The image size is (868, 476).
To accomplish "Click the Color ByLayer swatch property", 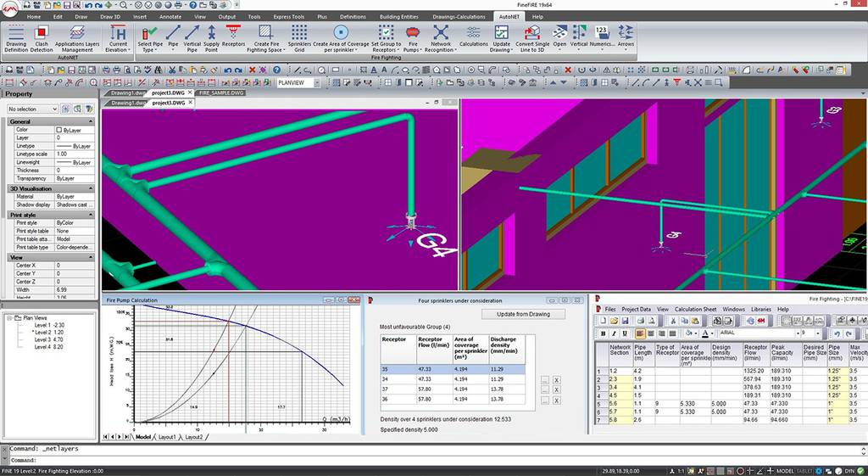I will (58, 130).
